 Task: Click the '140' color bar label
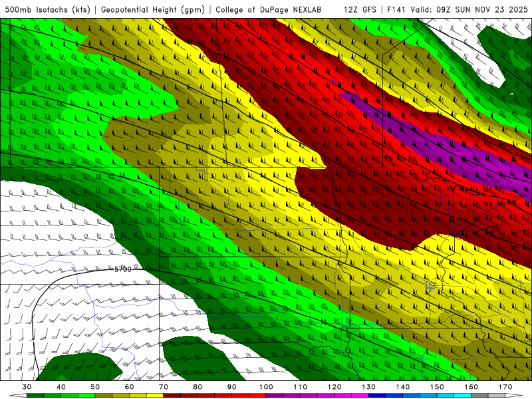403,387
